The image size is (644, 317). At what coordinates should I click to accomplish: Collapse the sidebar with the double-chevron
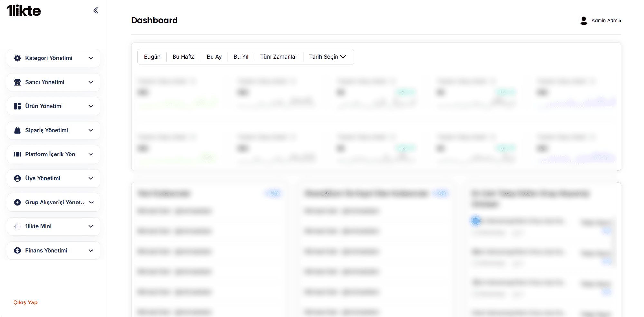pyautogui.click(x=95, y=10)
